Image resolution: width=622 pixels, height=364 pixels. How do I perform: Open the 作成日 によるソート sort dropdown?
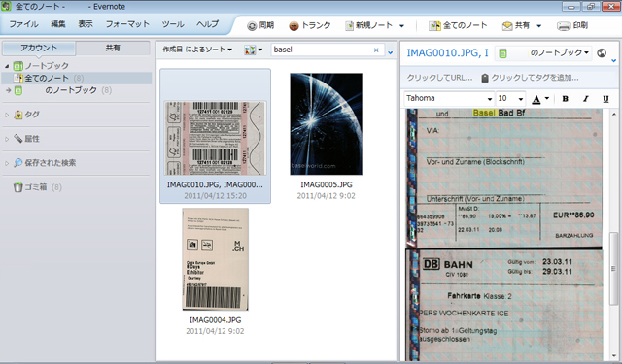pos(197,50)
